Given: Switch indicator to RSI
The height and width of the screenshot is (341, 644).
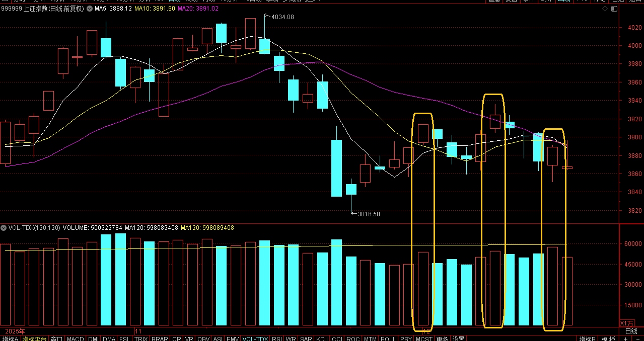Looking at the screenshot, I should pos(277,338).
